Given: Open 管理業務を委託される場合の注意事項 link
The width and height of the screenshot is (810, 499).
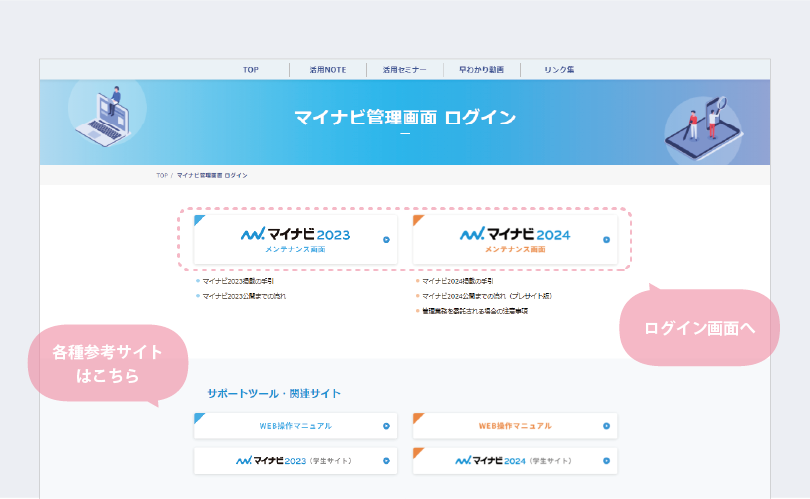Looking at the screenshot, I should (475, 311).
